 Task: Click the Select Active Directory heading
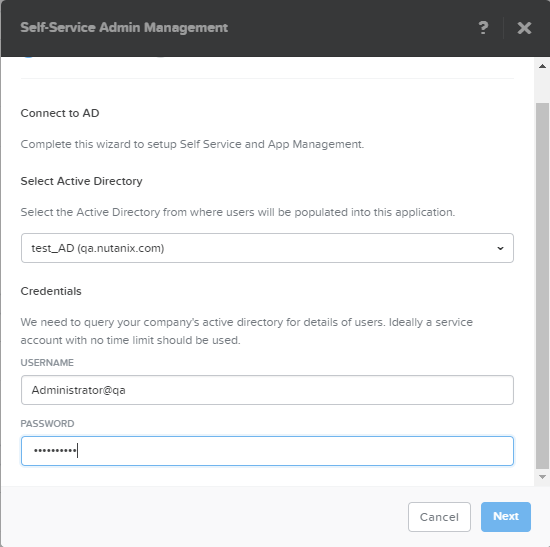[x=81, y=181]
